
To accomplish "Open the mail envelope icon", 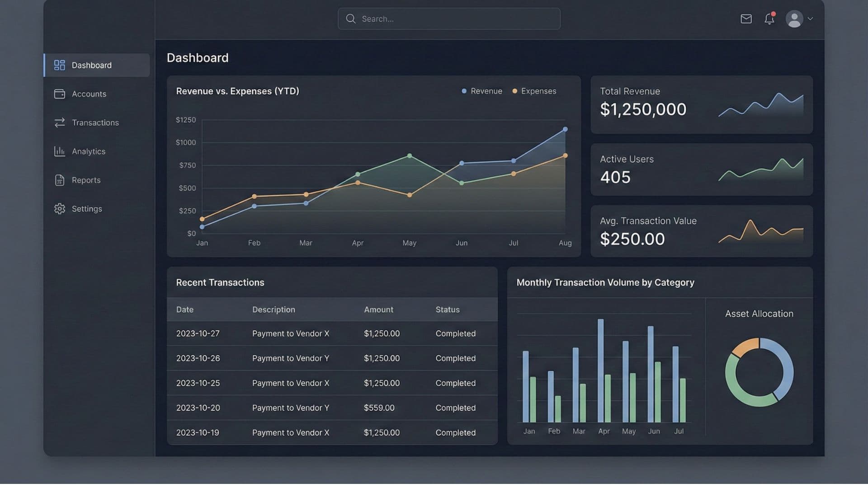I will point(746,19).
